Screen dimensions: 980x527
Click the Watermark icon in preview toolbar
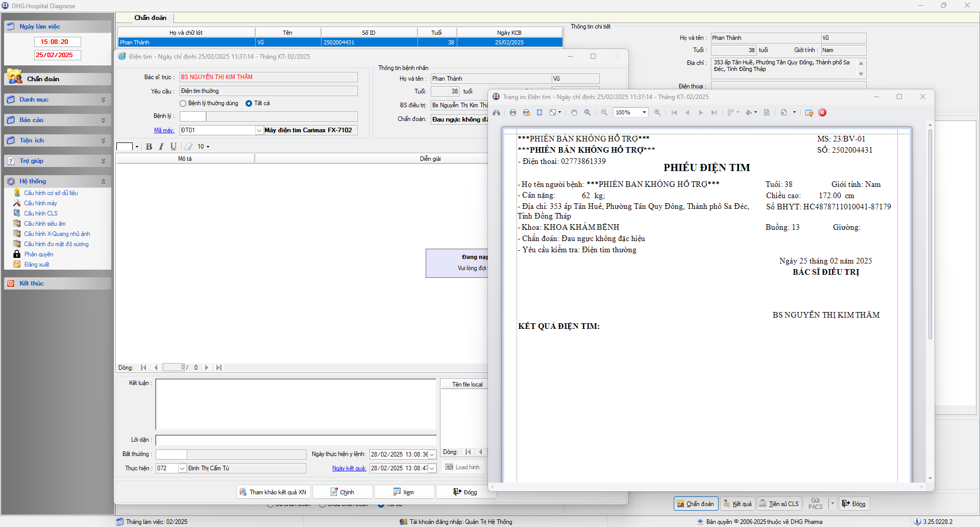click(767, 112)
